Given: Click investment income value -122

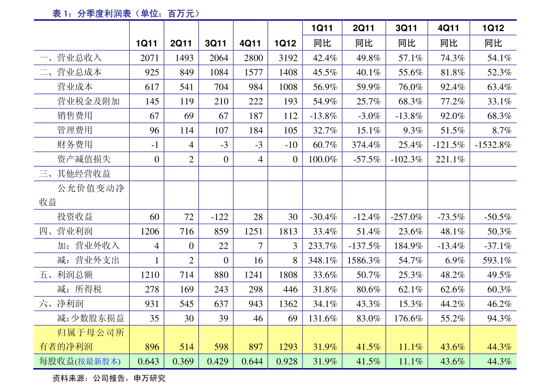Looking at the screenshot, I should coord(220,217).
